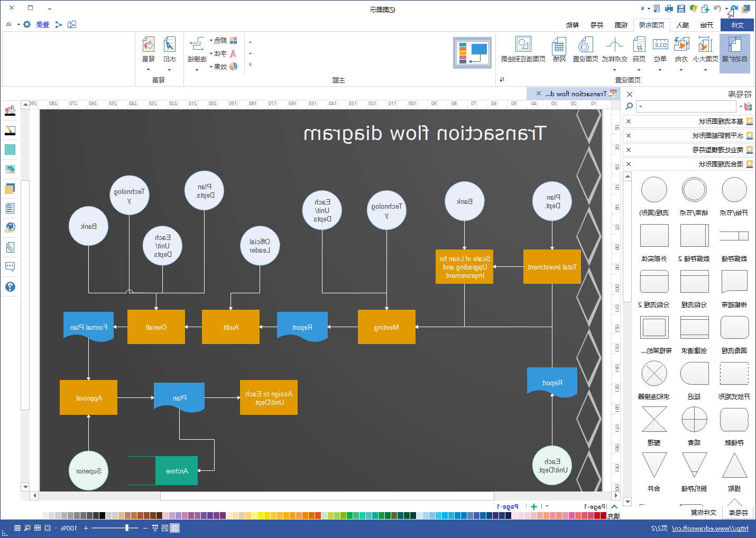The image size is (756, 538).
Task: Switch to the 符号 symbol tab
Action: coord(597,25)
